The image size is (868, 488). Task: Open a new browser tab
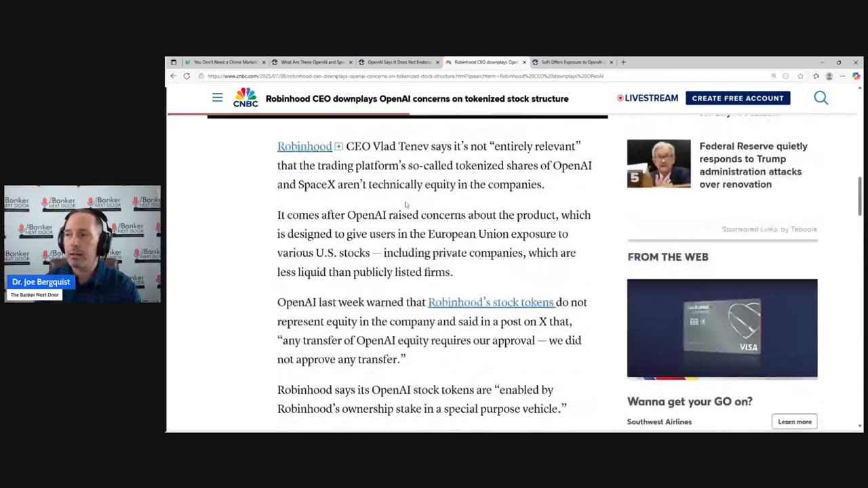(x=623, y=62)
